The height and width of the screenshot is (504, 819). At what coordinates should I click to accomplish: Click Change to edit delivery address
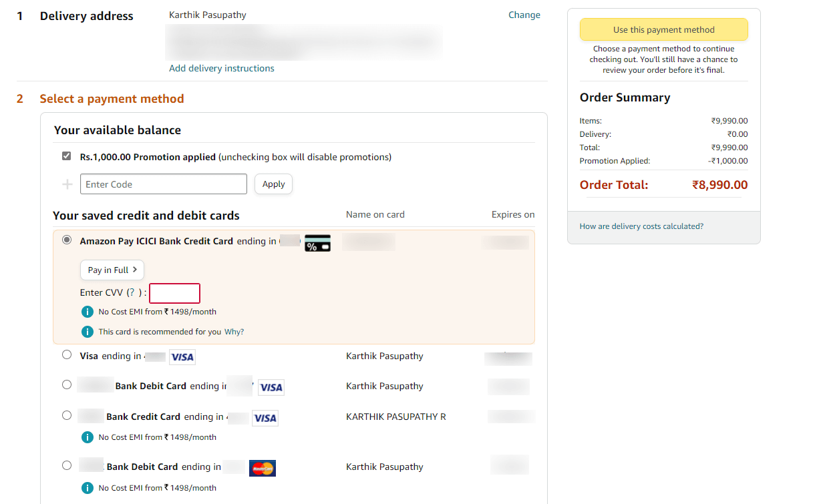(x=524, y=15)
